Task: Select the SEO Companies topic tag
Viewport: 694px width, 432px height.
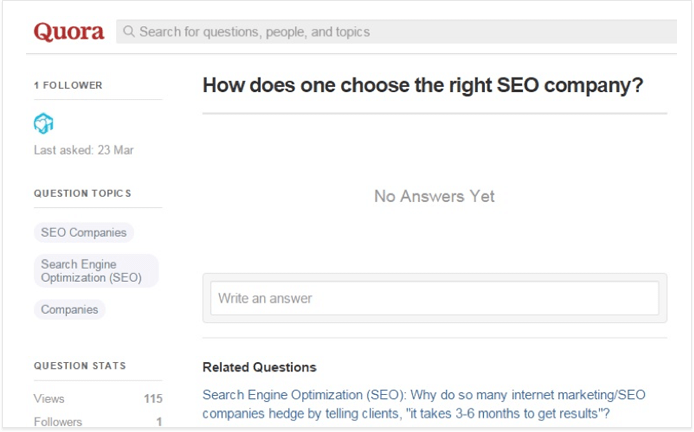Action: pos(84,232)
